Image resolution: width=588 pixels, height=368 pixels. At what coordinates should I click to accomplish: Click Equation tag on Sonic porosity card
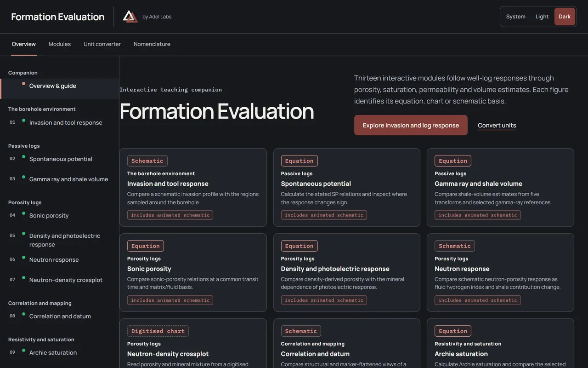point(145,246)
